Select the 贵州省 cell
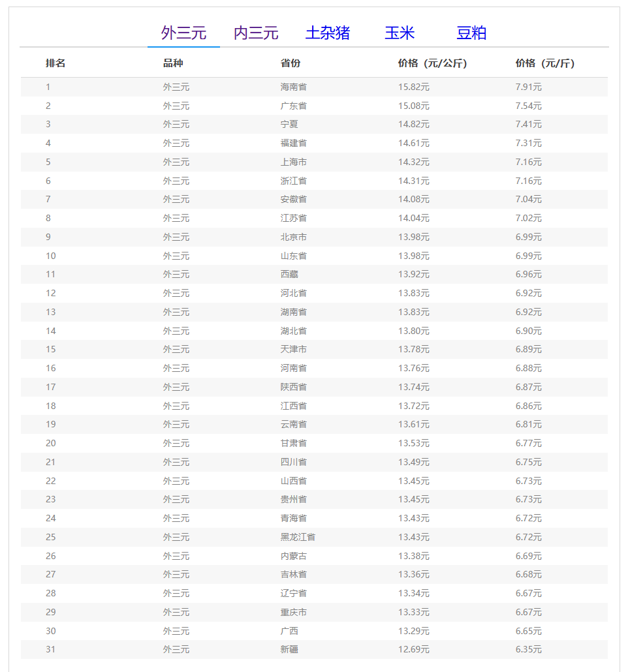The width and height of the screenshot is (630, 672). click(x=294, y=499)
